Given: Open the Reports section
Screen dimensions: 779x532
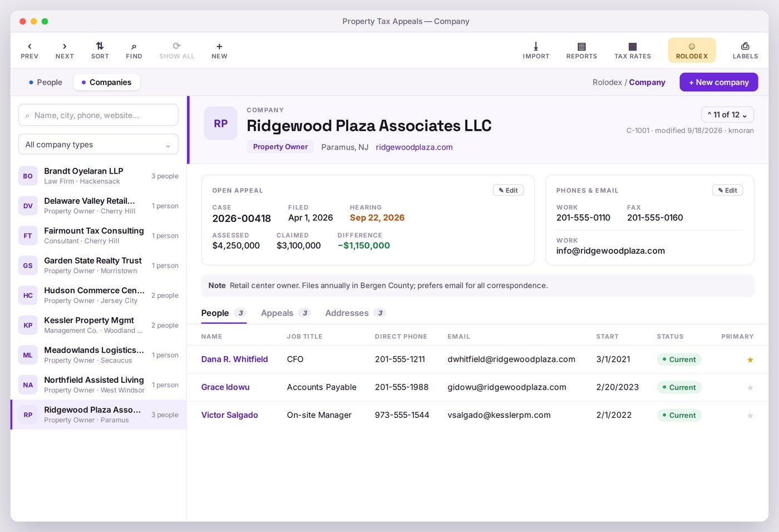Looking at the screenshot, I should pyautogui.click(x=581, y=50).
